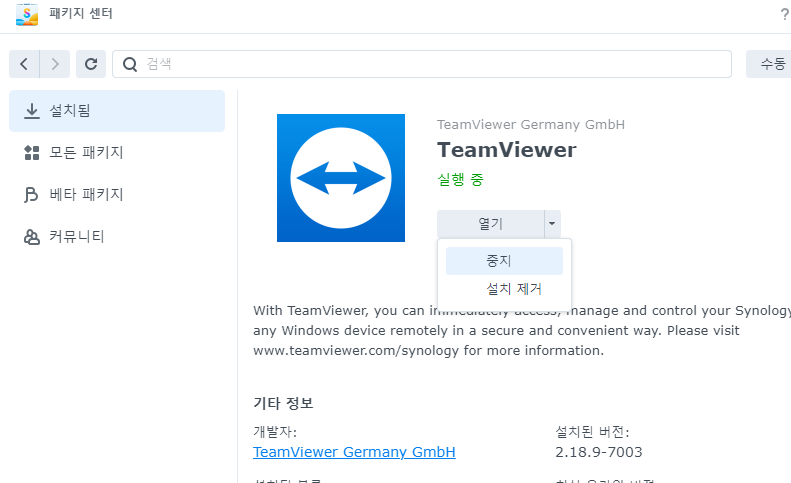Click the download icon beside 설치됨

[x=32, y=111]
